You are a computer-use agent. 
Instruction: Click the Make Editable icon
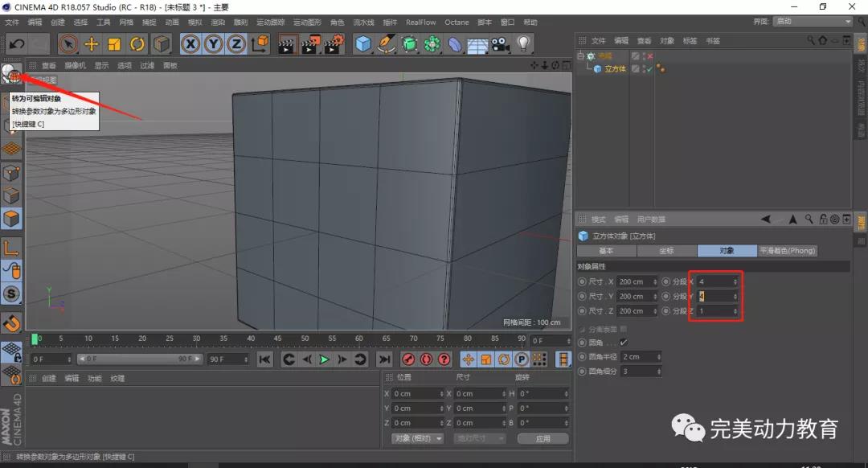click(x=11, y=73)
